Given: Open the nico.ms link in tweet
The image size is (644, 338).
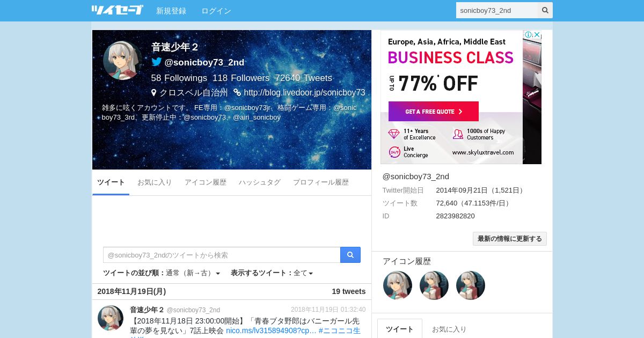Looking at the screenshot, I should pos(271,330).
